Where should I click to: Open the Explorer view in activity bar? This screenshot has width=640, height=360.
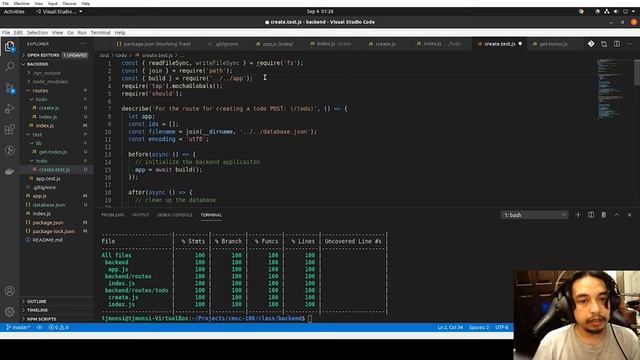tap(9, 46)
